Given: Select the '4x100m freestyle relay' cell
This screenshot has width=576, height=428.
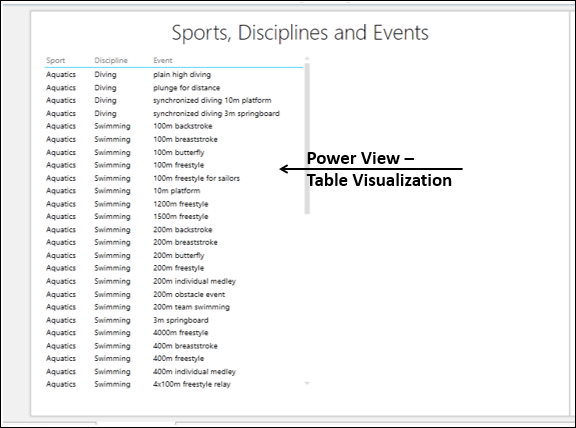Looking at the screenshot, I should coord(192,384).
